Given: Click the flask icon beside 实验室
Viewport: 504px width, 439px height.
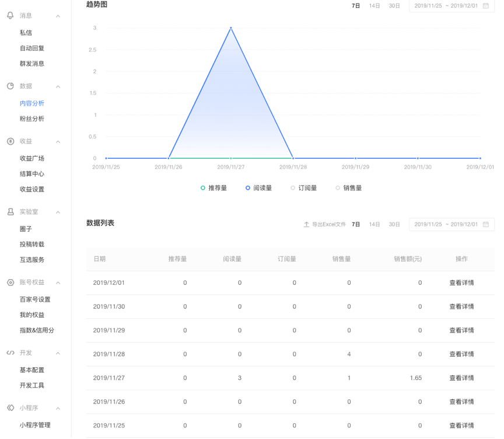Looking at the screenshot, I should (10, 212).
